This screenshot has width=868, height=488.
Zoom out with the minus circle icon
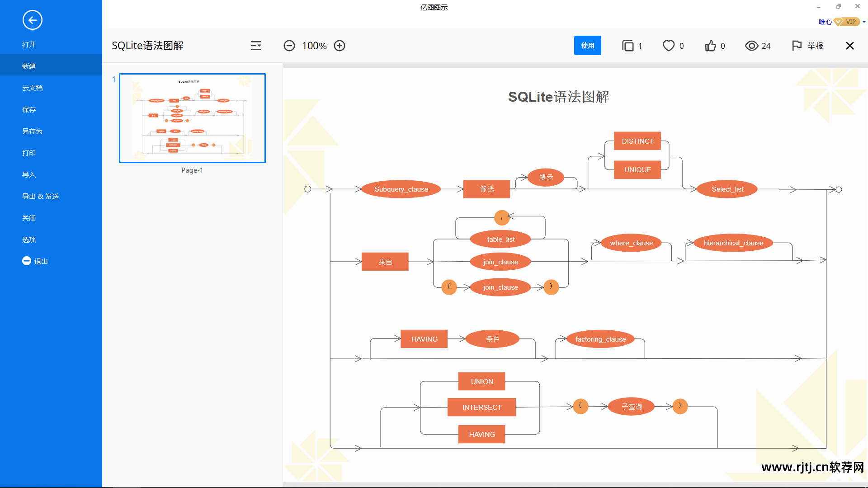289,46
